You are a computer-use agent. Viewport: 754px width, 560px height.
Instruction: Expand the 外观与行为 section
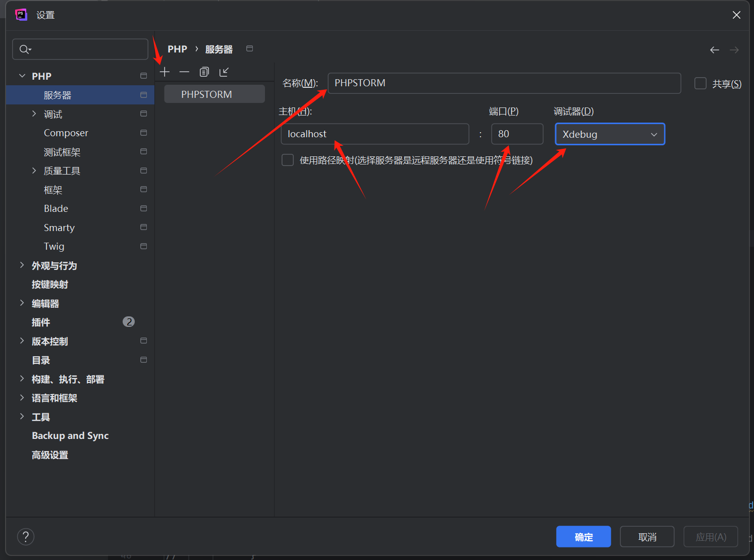point(22,265)
